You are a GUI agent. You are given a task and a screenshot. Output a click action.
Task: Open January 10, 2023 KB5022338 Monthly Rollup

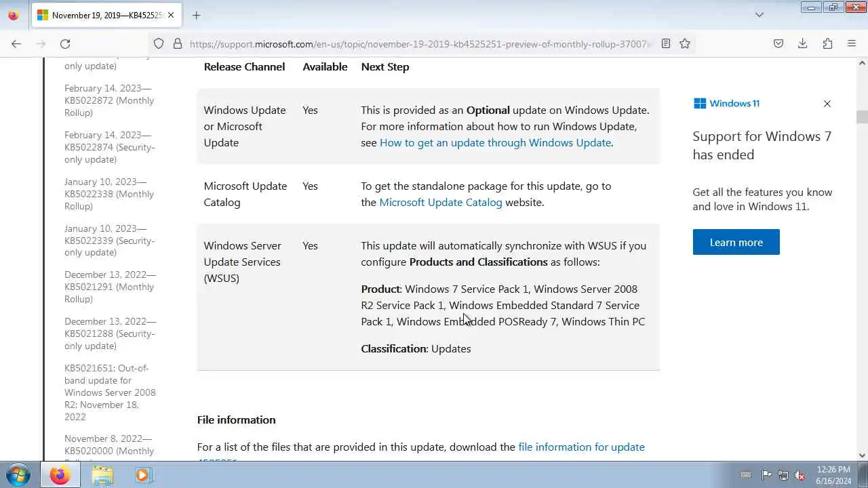[110, 194]
